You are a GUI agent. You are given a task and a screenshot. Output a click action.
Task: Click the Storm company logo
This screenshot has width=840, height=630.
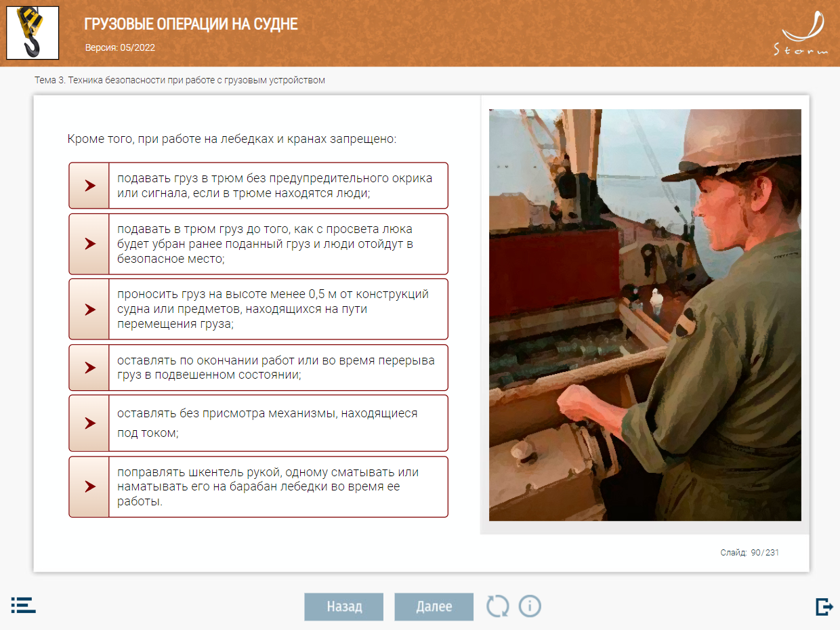[x=801, y=33]
